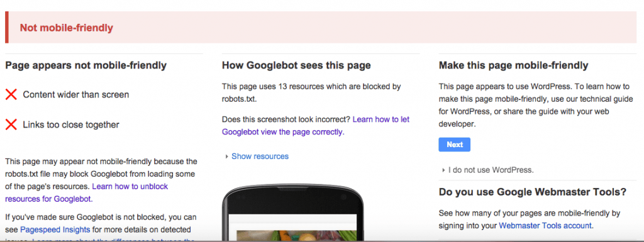Click the red X beside Content wider than screen
644x242 pixels.
tap(11, 95)
